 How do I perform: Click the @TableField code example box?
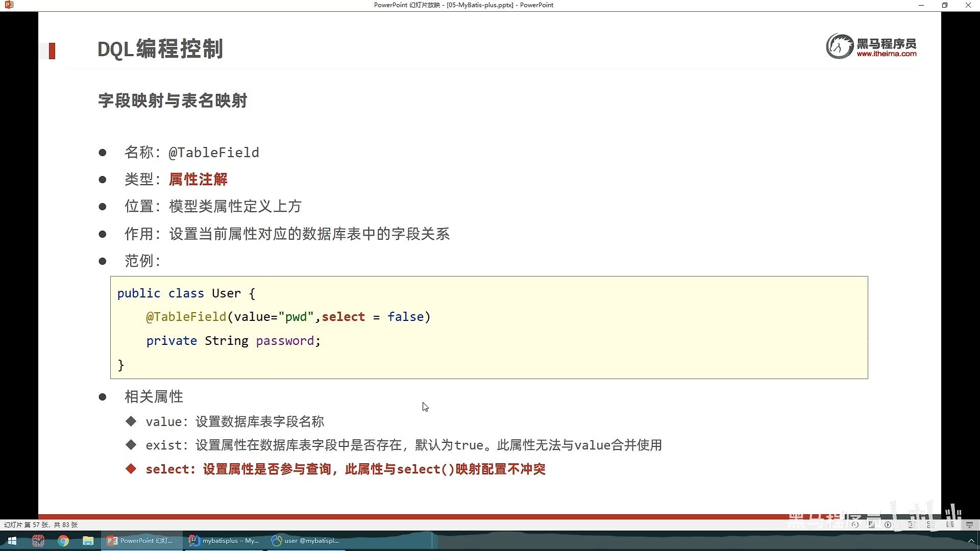pyautogui.click(x=488, y=328)
